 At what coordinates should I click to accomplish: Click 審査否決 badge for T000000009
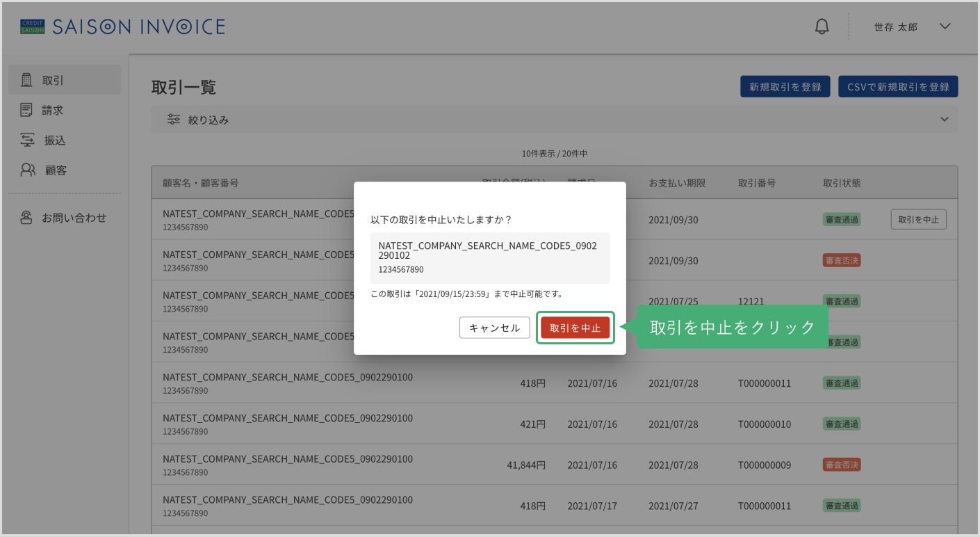(842, 465)
